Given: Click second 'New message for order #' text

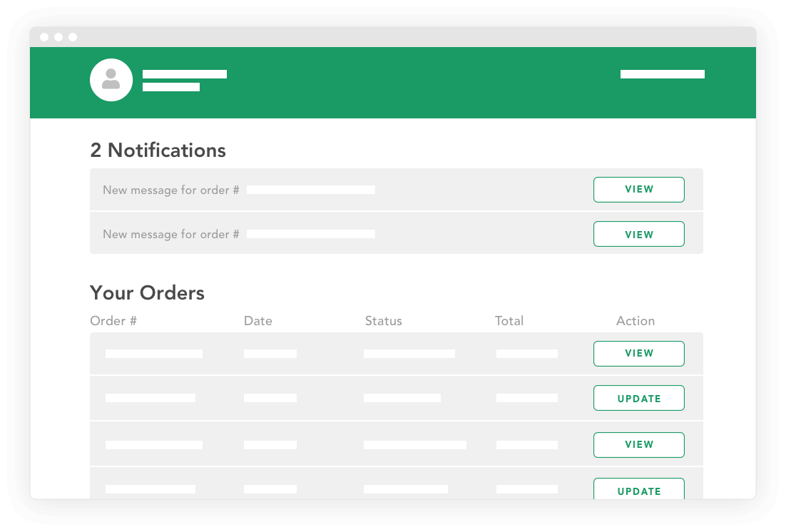Looking at the screenshot, I should pos(171,234).
